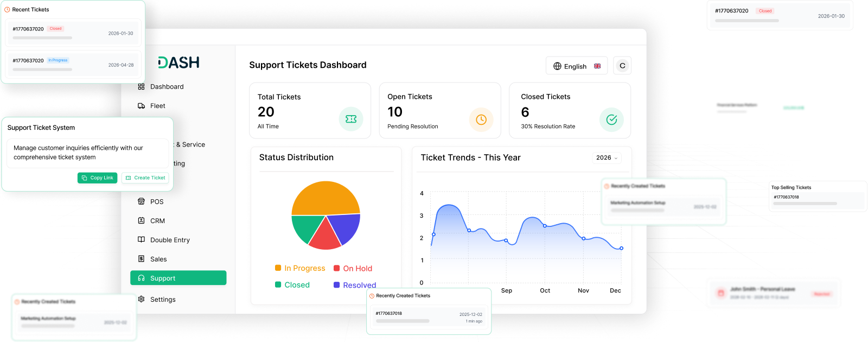Click the globe icon beside English
868x342 pixels.
pyautogui.click(x=557, y=66)
